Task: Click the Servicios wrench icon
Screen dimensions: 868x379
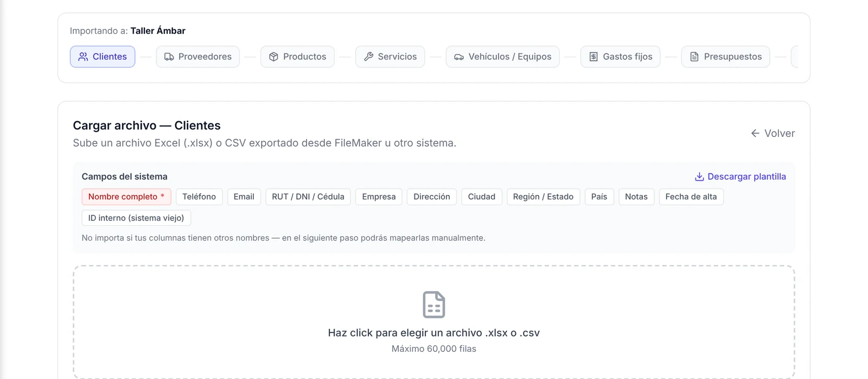Action: [x=369, y=56]
